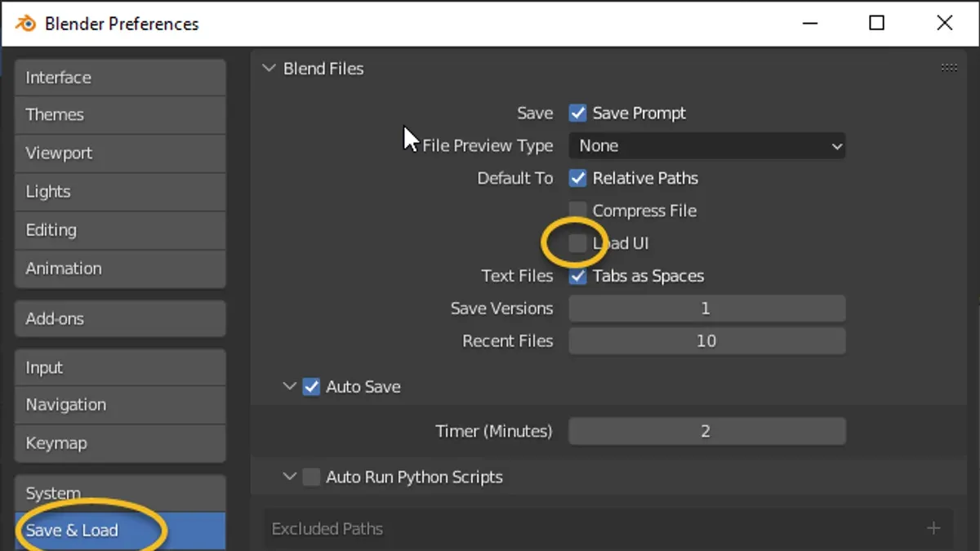Image resolution: width=980 pixels, height=551 pixels.
Task: Click the Save Versions number field
Action: [x=707, y=309]
